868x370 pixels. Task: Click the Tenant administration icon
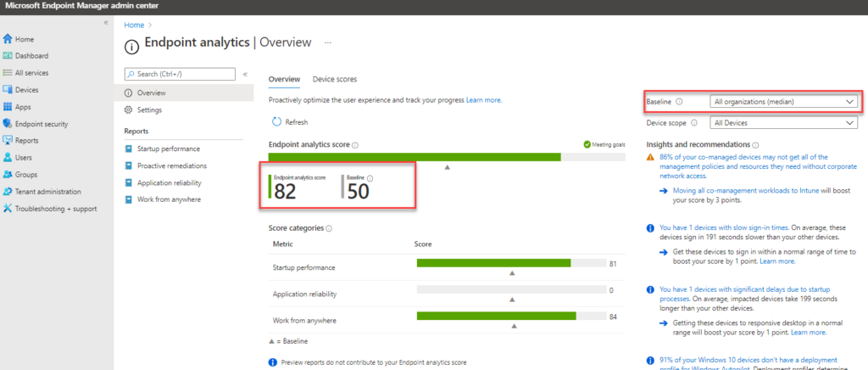tap(7, 192)
